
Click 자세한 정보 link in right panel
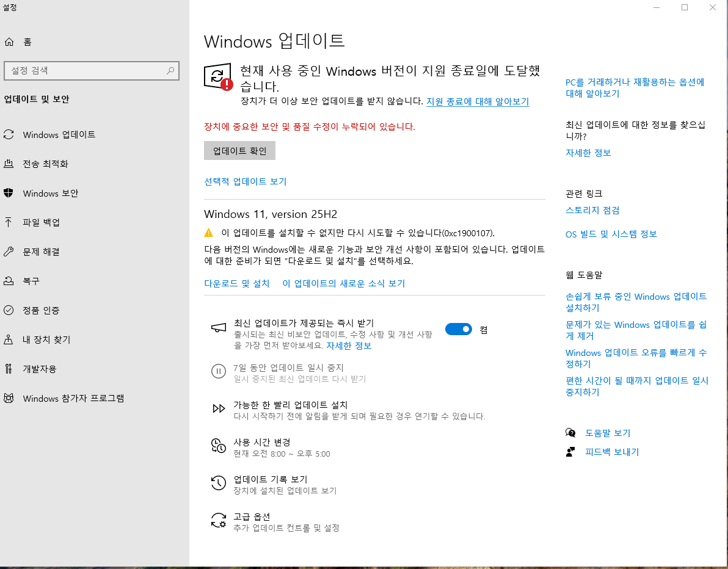pyautogui.click(x=588, y=153)
